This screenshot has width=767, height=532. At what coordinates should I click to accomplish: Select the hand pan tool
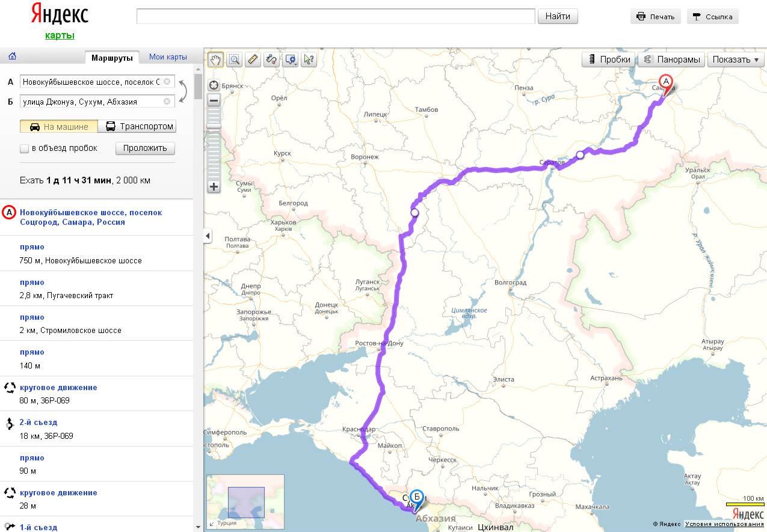[x=215, y=60]
